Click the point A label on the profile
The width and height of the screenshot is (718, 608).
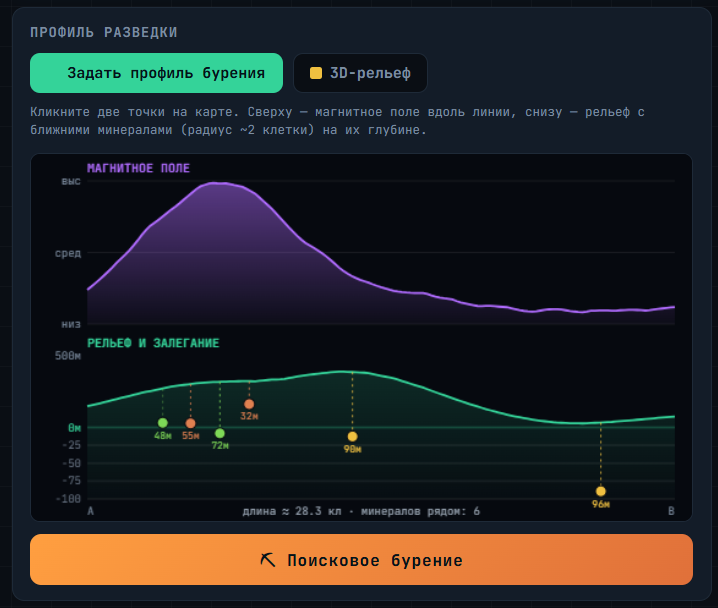tap(91, 511)
